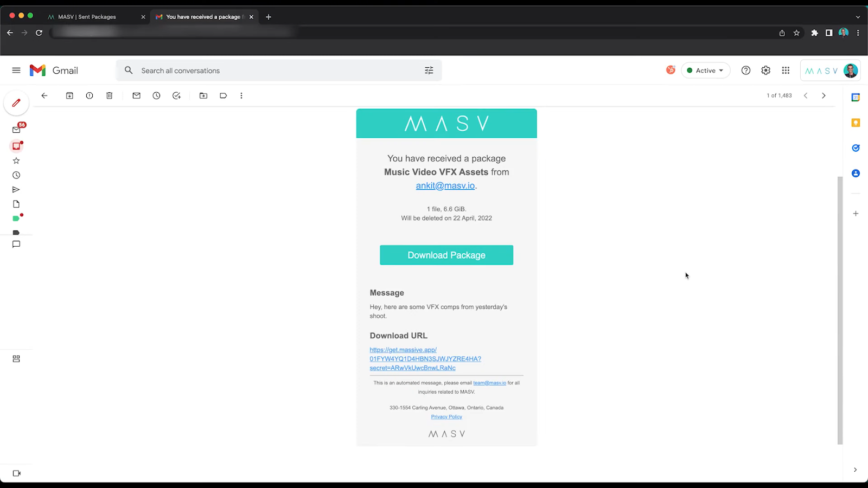868x488 pixels.
Task: Open the Move to folder icon
Action: [x=203, y=95]
